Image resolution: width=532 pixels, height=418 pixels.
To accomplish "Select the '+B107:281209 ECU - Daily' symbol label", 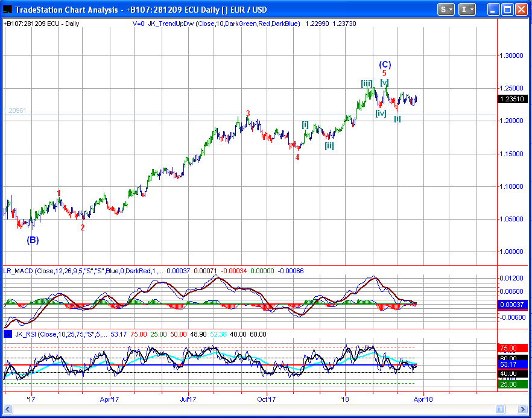I will [42, 24].
